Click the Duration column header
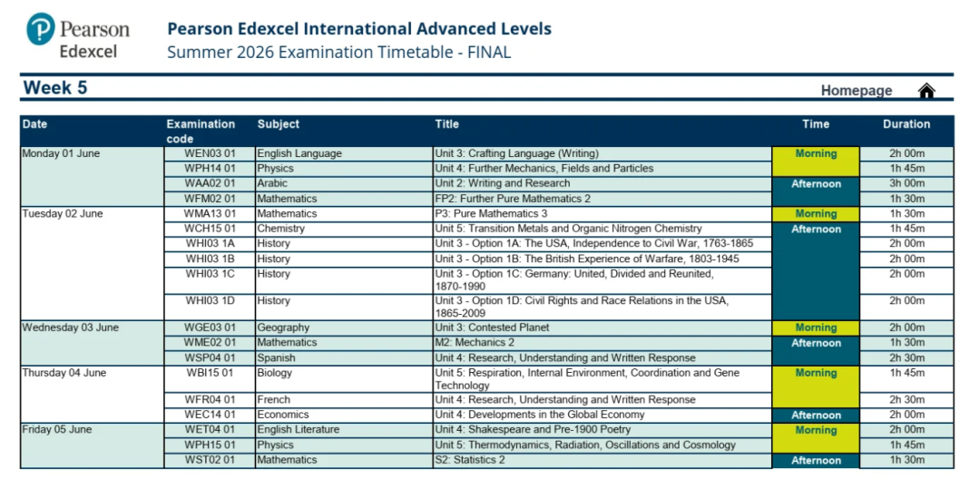 coord(906,124)
